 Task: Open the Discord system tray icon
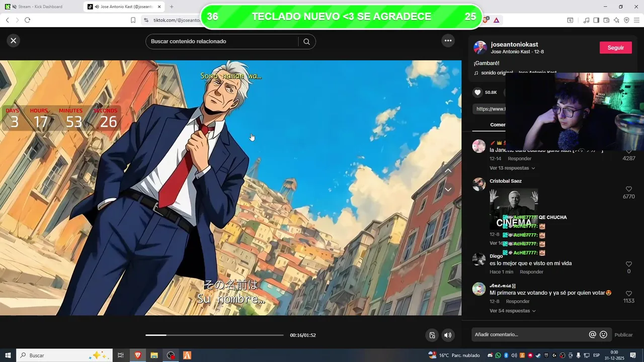click(490, 355)
